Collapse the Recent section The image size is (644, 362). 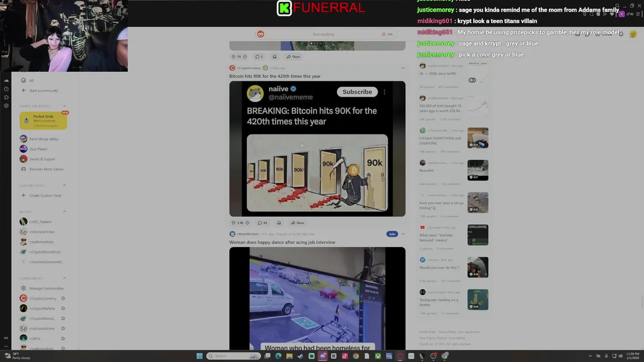pyautogui.click(x=64, y=212)
